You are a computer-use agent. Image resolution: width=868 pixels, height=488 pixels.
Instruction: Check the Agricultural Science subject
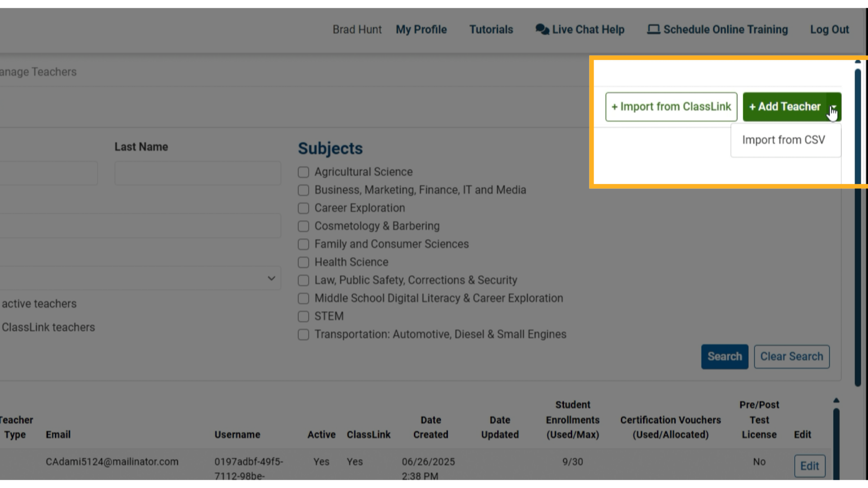[303, 172]
